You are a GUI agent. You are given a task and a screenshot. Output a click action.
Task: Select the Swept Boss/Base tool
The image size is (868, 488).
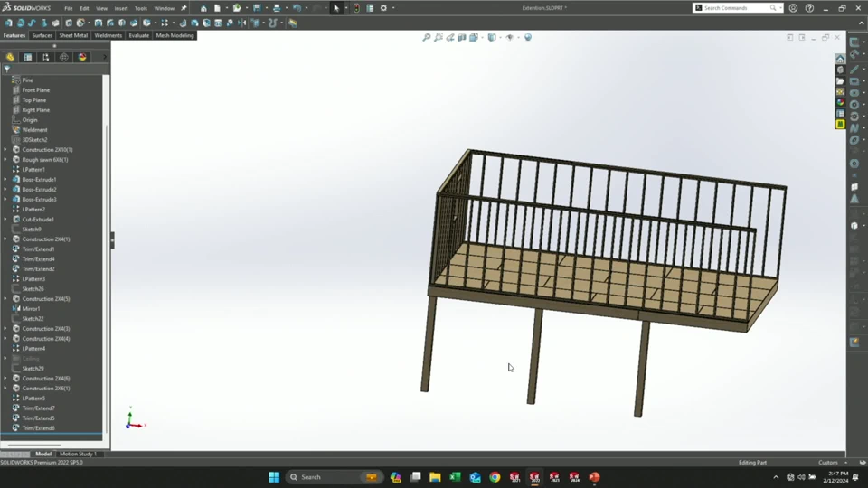coord(33,23)
